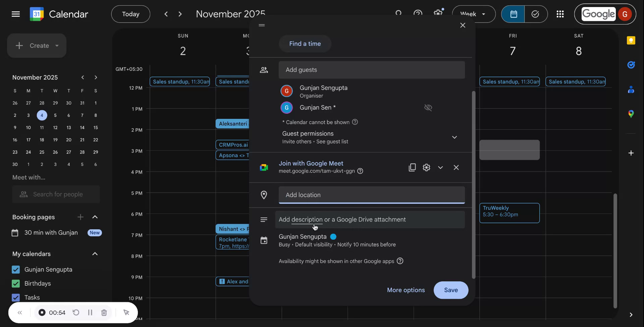Uncheck the Birthdays calendar
The width and height of the screenshot is (644, 327).
[15, 283]
